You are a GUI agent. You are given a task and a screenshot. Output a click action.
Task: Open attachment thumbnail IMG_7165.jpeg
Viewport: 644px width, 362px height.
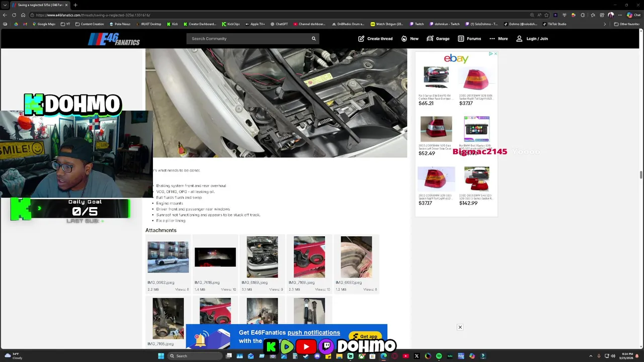(168, 318)
